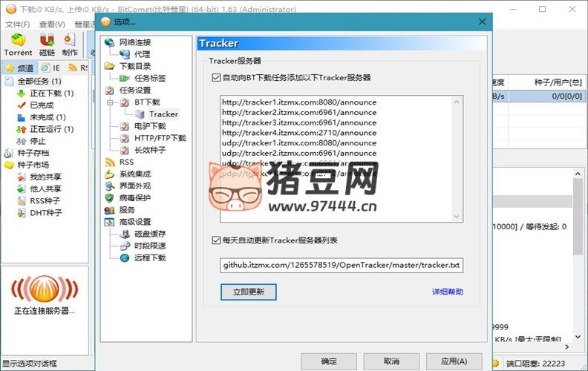Click the 制作 create torrent toolbar icon
This screenshot has height=371, width=588.
tap(70, 44)
